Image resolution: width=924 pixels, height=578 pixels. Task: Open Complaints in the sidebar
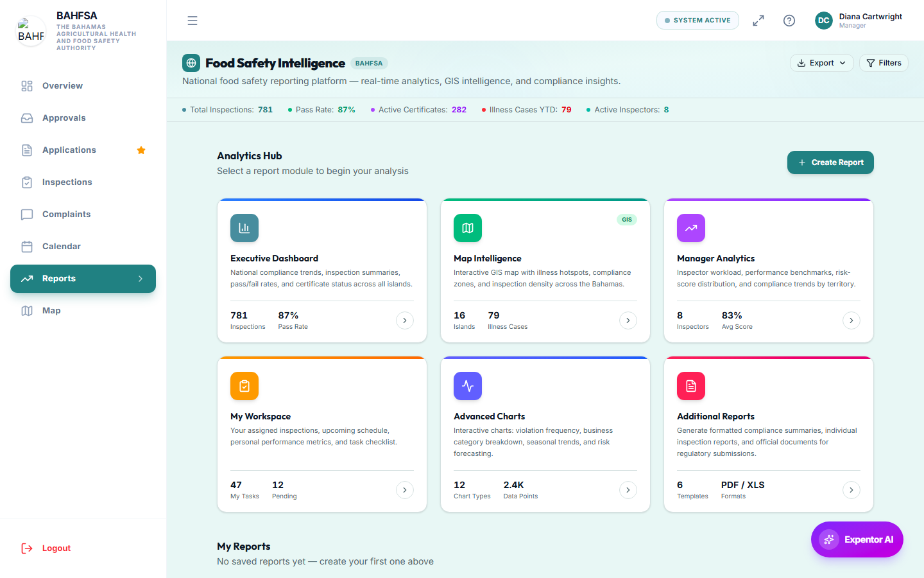(83, 215)
